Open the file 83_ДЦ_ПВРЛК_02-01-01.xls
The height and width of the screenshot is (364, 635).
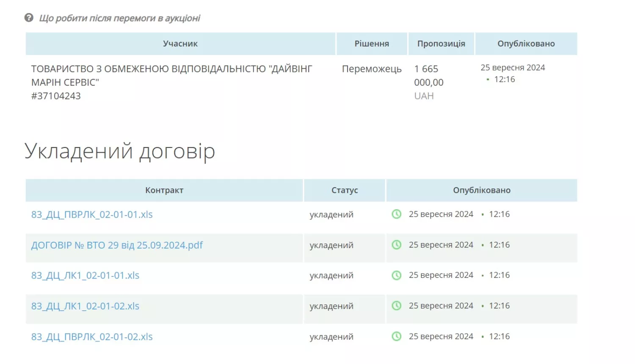[92, 214]
